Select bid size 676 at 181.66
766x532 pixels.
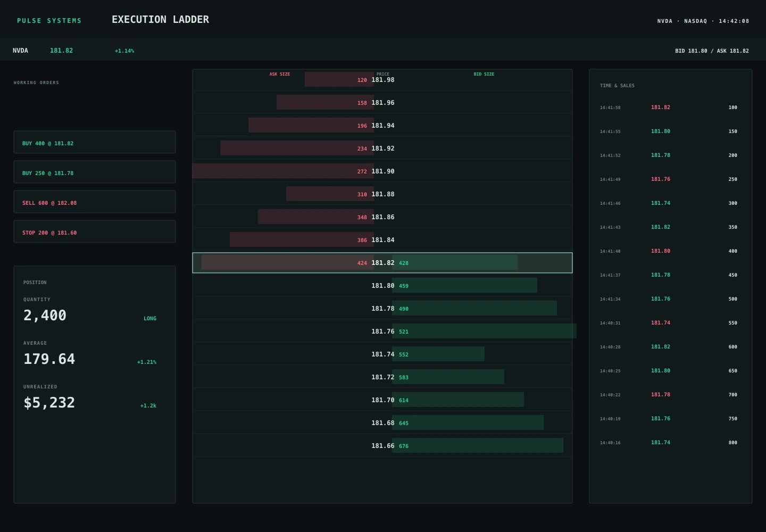coord(404,446)
